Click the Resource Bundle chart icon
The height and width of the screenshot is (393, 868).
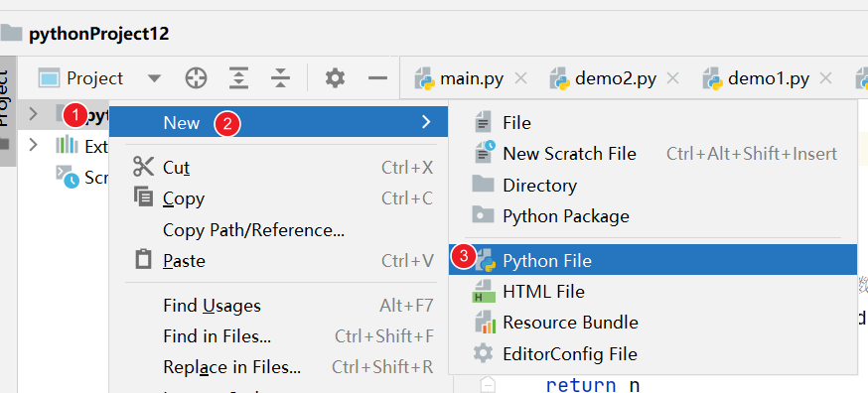(x=485, y=323)
